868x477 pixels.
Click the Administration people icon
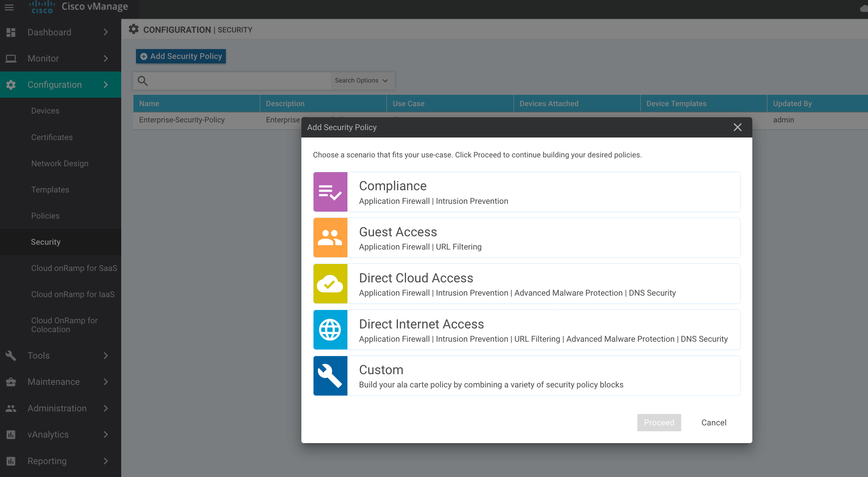click(x=11, y=408)
